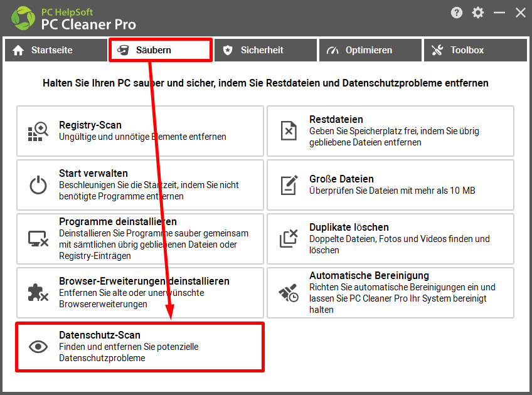The image size is (532, 395).
Task: Click the PC Cleaner Pro title text
Action: [x=88, y=24]
